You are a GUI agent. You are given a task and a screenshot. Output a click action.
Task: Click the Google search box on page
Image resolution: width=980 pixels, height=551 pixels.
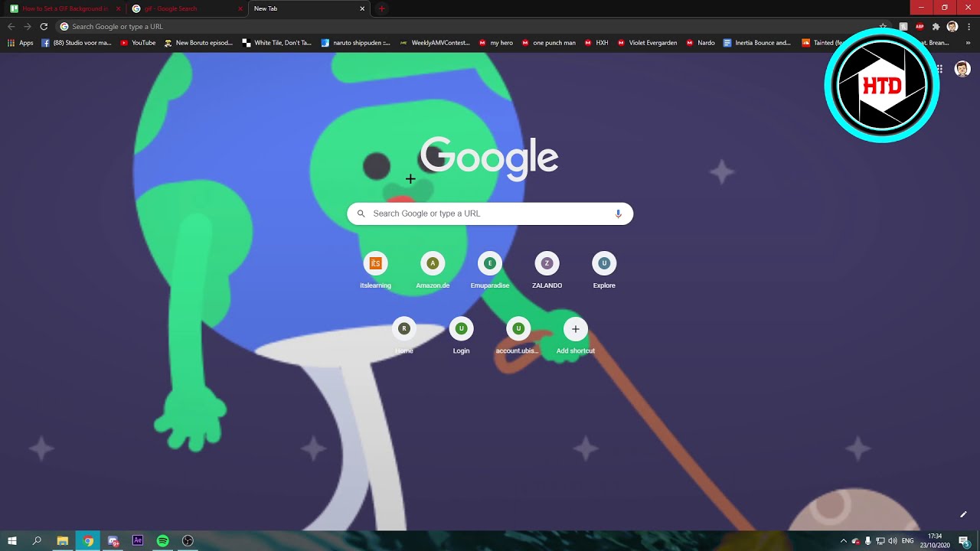point(490,214)
